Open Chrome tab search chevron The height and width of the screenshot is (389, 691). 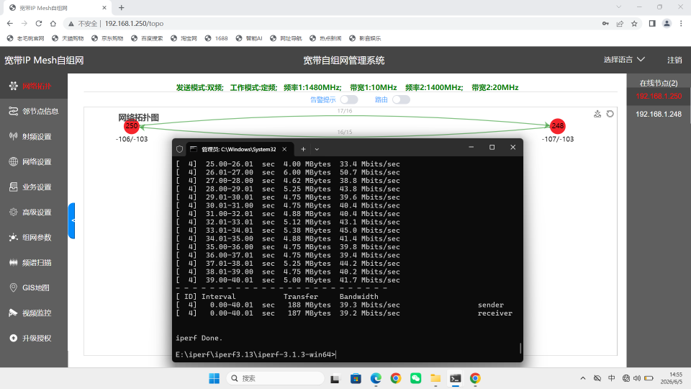pos(619,7)
